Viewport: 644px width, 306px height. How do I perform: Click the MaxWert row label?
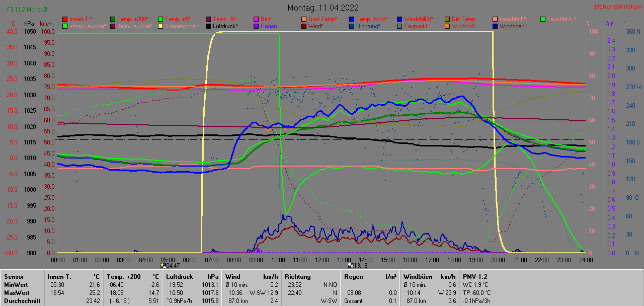pyautogui.click(x=17, y=292)
